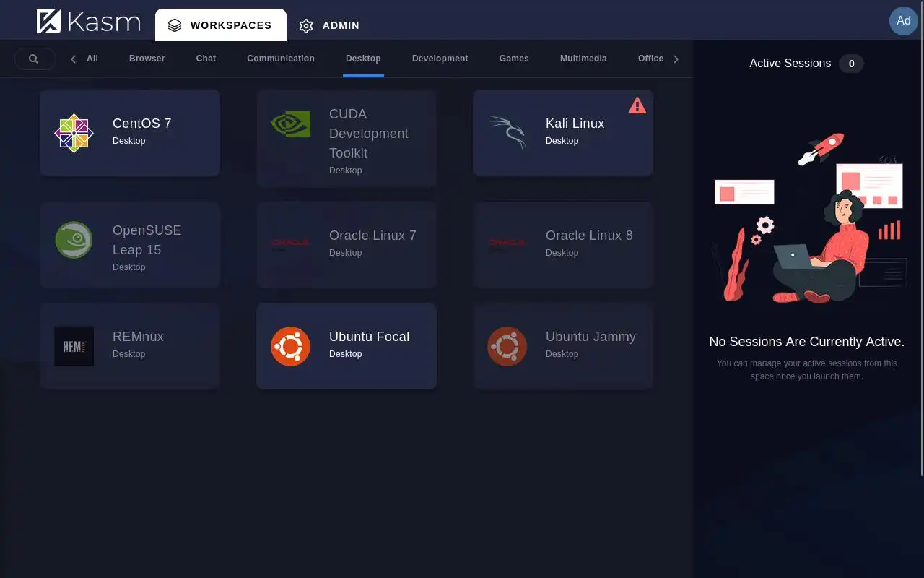Click the CentOS 7 logo icon

(x=74, y=133)
